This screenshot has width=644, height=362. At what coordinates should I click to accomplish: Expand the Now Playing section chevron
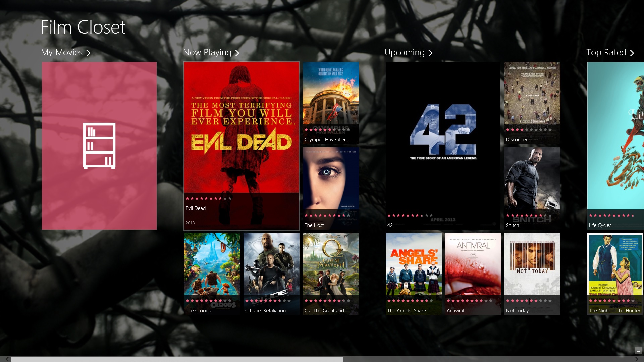pyautogui.click(x=237, y=53)
